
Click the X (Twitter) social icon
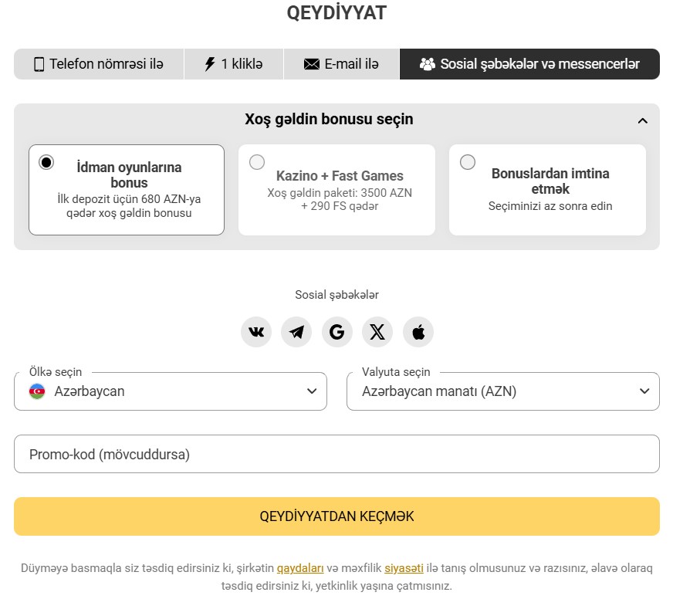pos(377,331)
